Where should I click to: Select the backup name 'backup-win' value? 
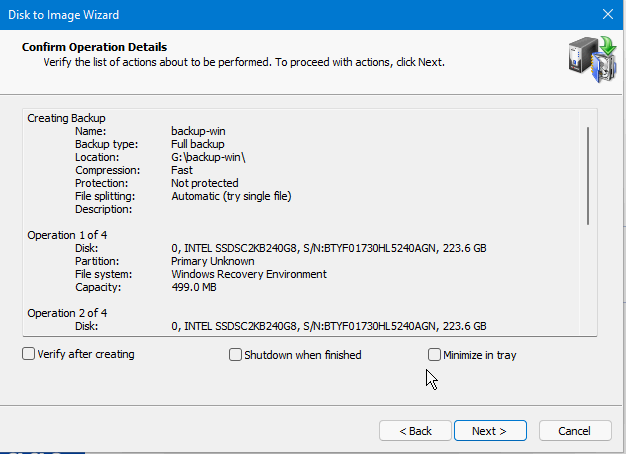(198, 131)
